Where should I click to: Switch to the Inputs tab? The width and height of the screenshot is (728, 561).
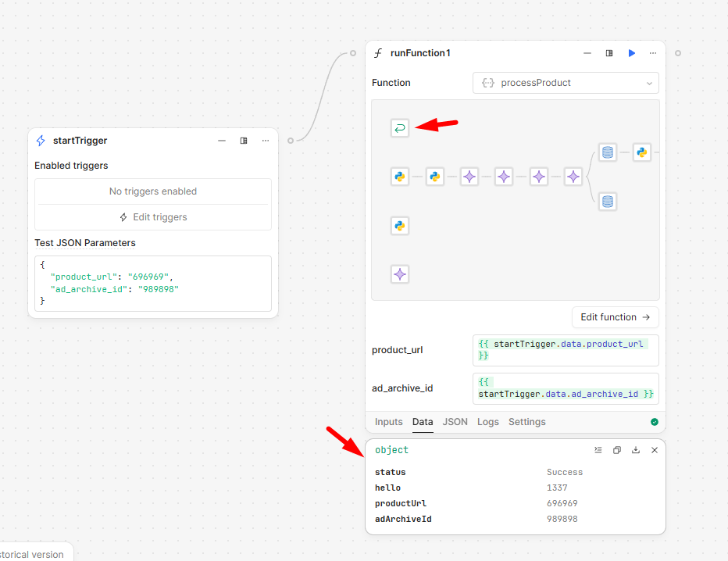(x=389, y=422)
